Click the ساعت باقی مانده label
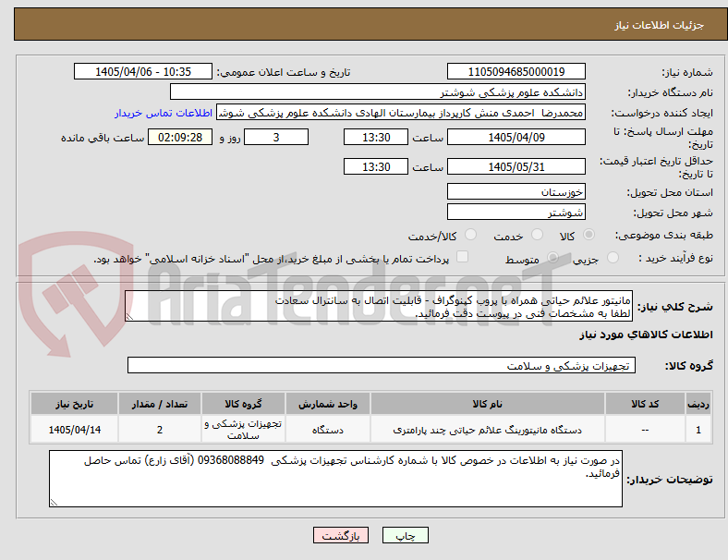Image resolution: width=728 pixels, height=560 pixels. (x=103, y=138)
